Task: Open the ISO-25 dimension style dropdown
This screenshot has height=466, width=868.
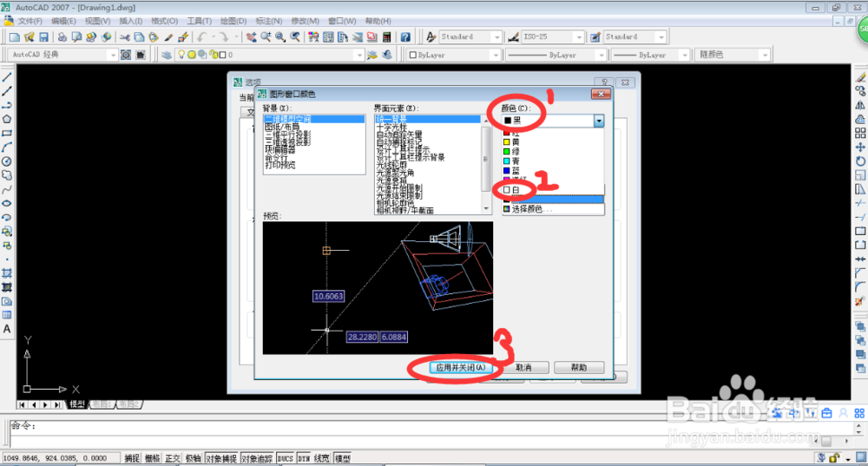Action: (579, 37)
